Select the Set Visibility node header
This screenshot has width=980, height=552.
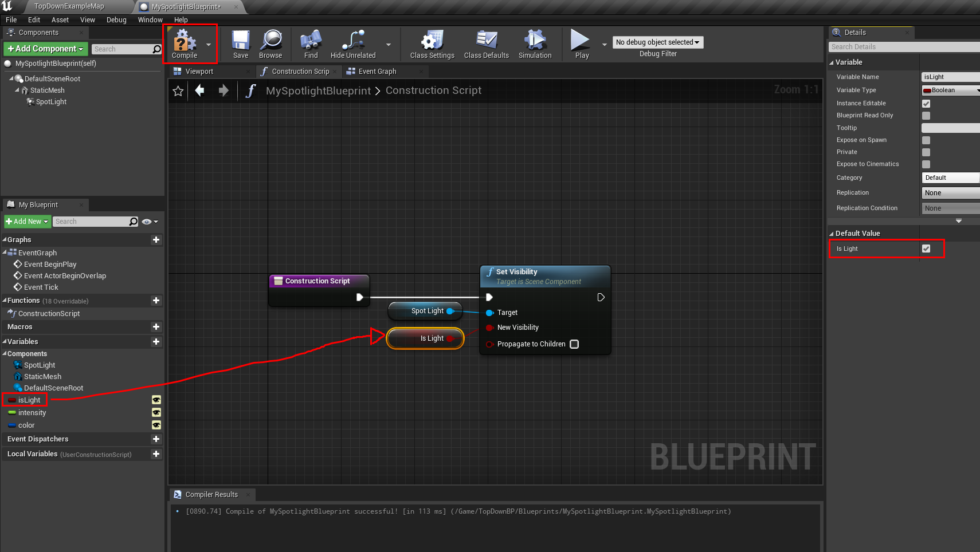545,277
